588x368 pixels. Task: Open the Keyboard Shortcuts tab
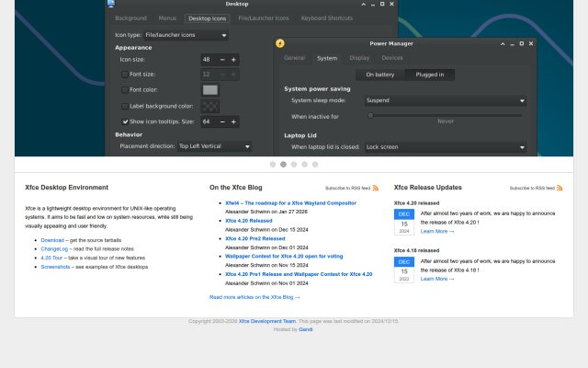point(327,18)
